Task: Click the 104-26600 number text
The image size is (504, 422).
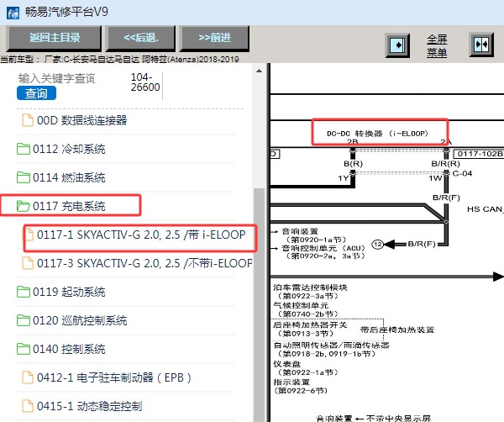Action: [145, 82]
